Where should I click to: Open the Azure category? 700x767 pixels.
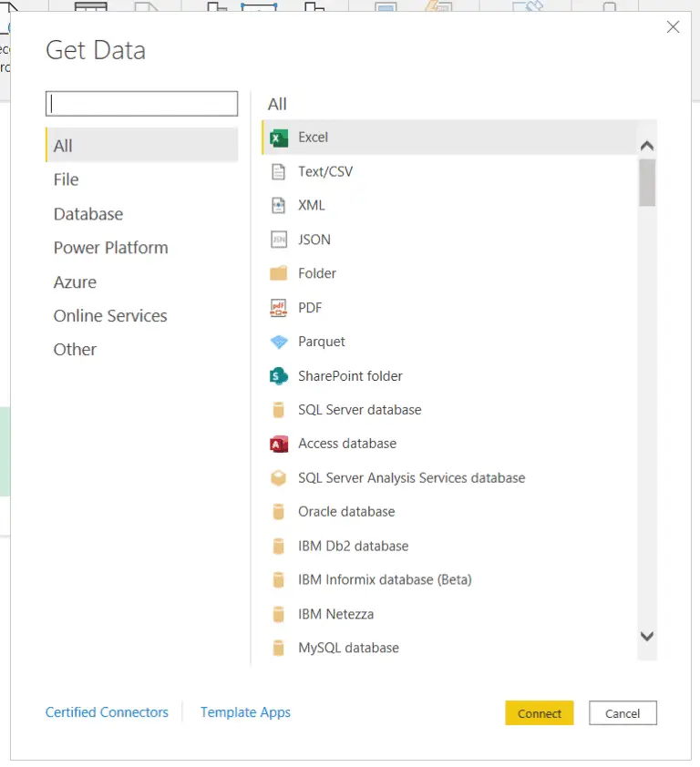pyautogui.click(x=75, y=281)
